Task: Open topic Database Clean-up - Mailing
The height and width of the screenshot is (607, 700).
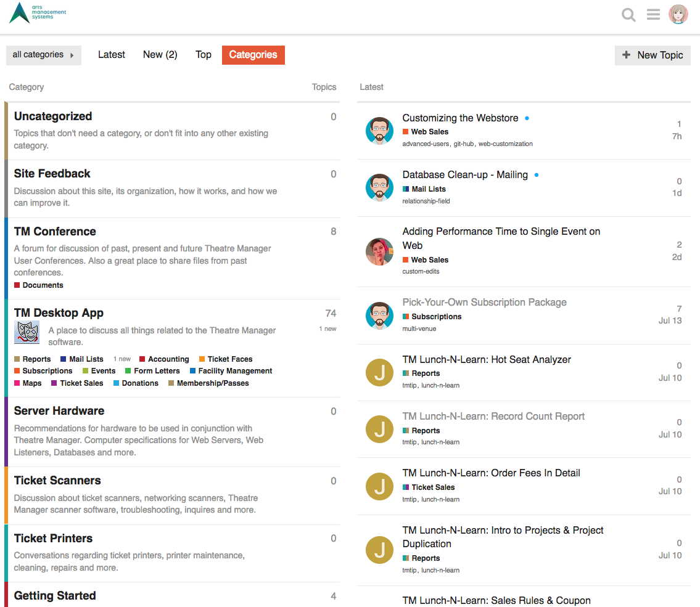Action: (x=465, y=175)
